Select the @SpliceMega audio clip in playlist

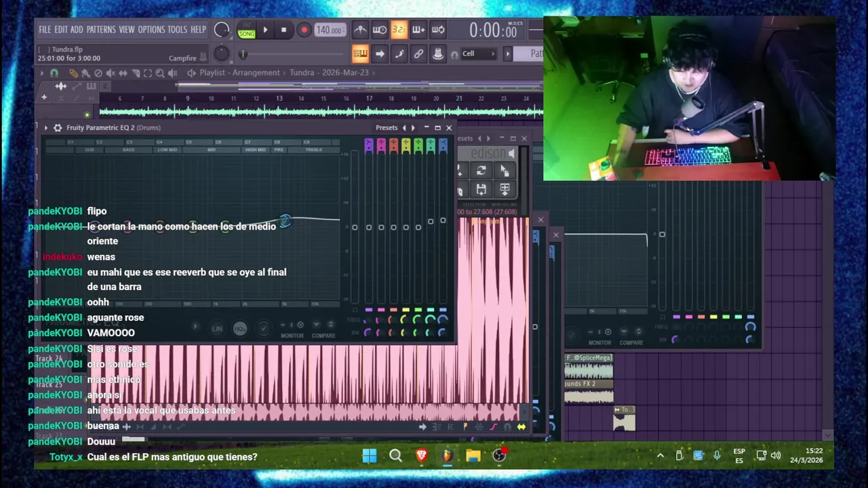coord(589,366)
